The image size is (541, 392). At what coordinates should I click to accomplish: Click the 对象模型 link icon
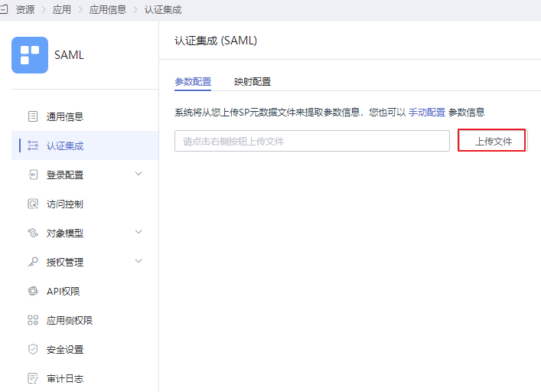point(33,233)
